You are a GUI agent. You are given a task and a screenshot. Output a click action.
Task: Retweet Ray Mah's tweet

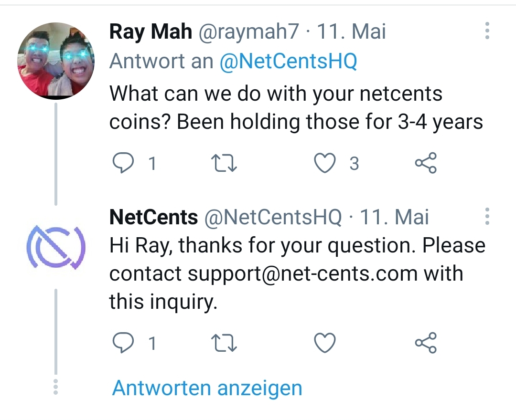[x=225, y=164]
